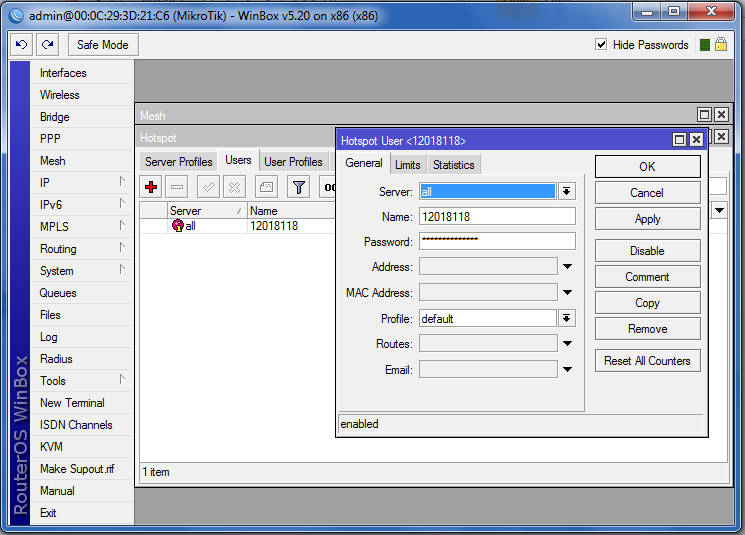Open Interfaces from the sidebar
745x535 pixels.
[82, 73]
